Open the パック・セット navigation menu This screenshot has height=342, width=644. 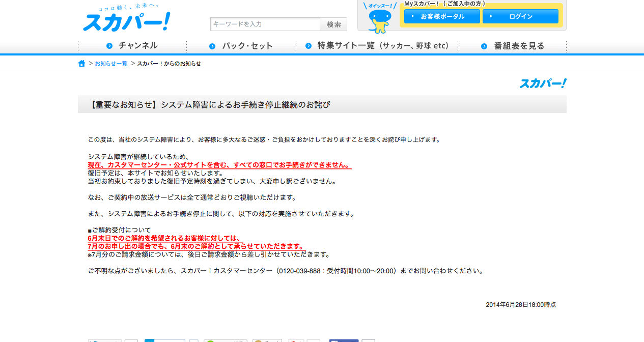(x=241, y=46)
